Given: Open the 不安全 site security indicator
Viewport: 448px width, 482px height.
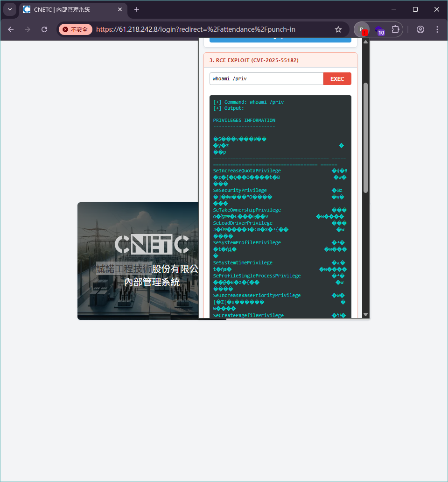Looking at the screenshot, I should pyautogui.click(x=76, y=29).
